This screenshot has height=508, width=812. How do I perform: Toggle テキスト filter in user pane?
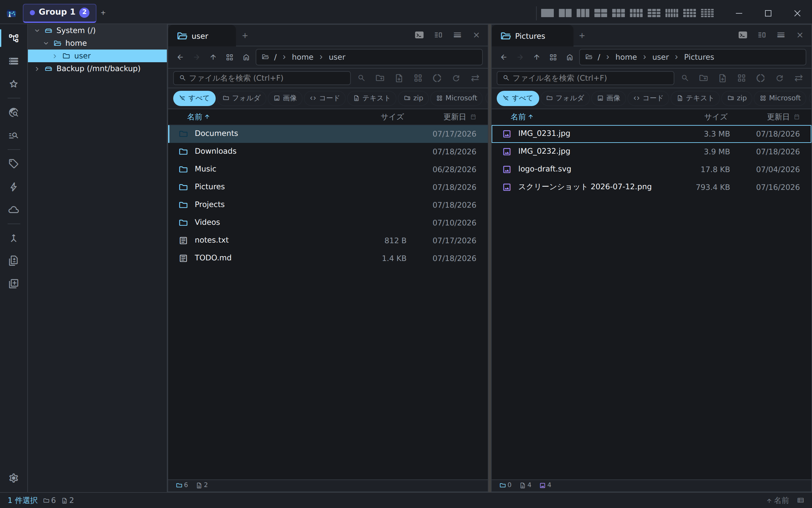[372, 98]
